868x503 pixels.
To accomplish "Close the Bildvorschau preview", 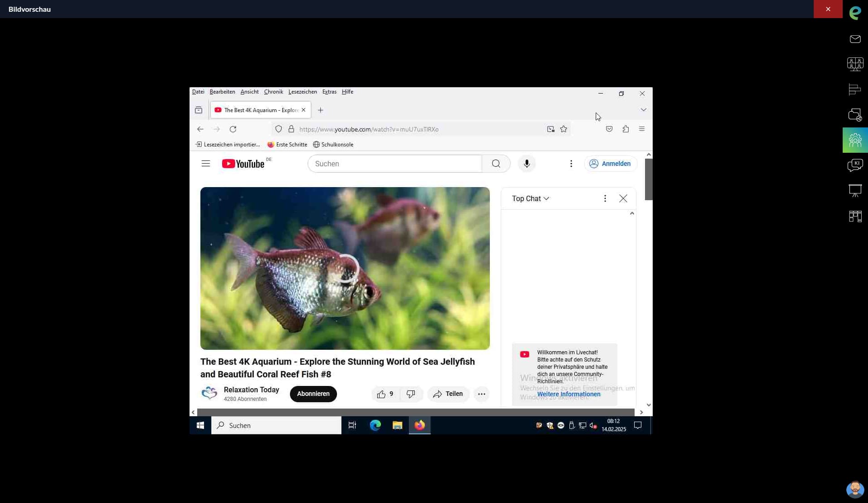I will pos(828,9).
